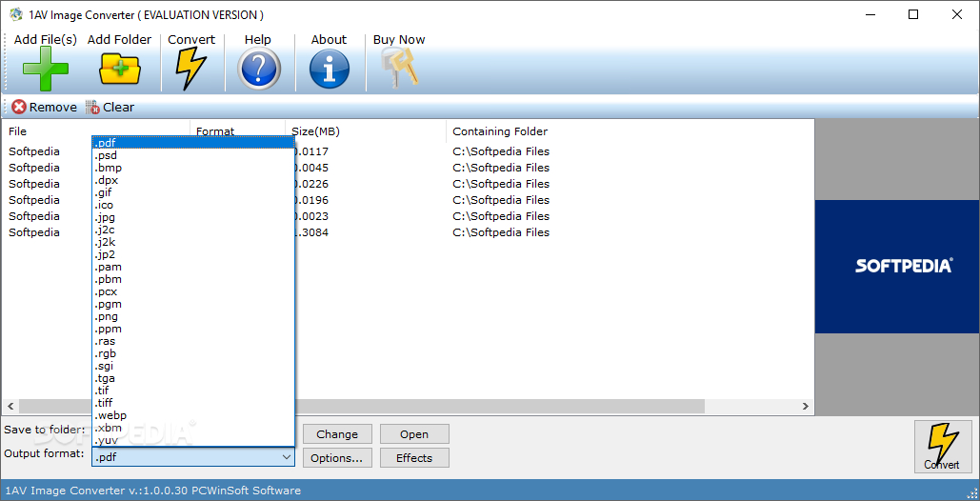Choose .rgb output format
The image size is (980, 501).
pyautogui.click(x=193, y=353)
